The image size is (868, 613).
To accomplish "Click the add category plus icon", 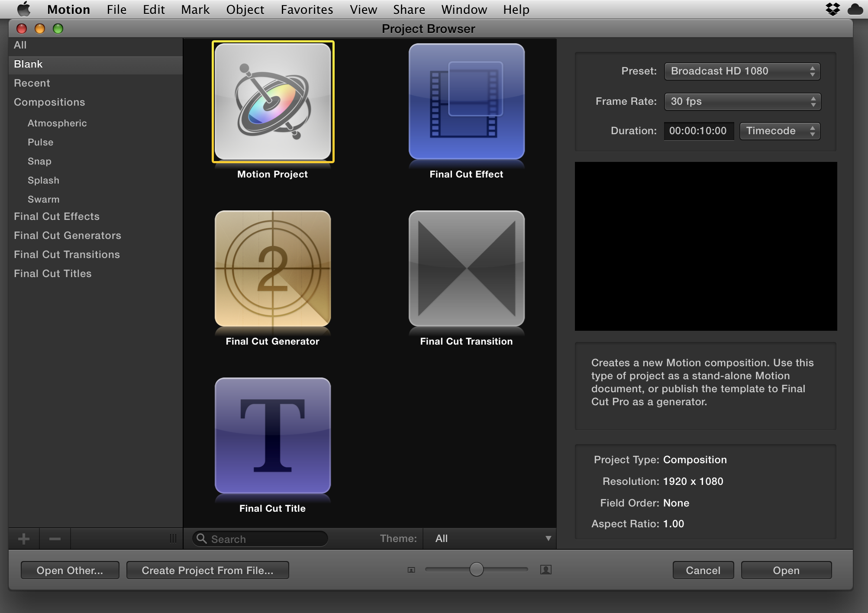I will pos(24,539).
